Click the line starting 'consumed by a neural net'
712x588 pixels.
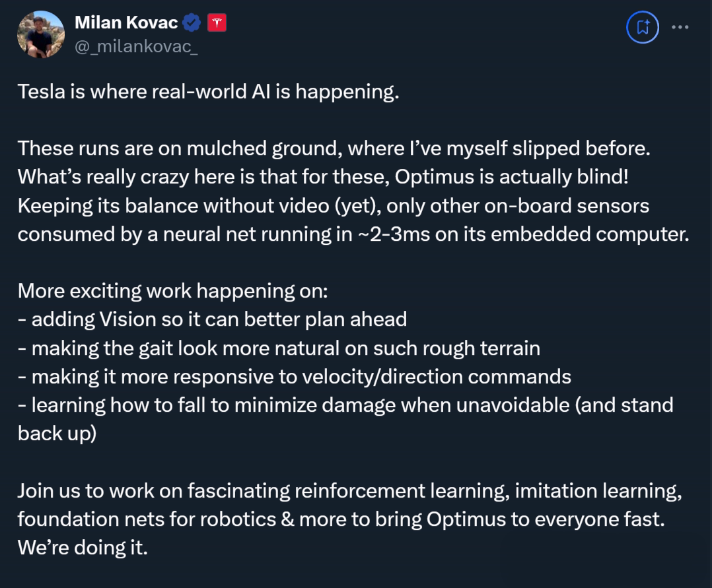coord(353,234)
